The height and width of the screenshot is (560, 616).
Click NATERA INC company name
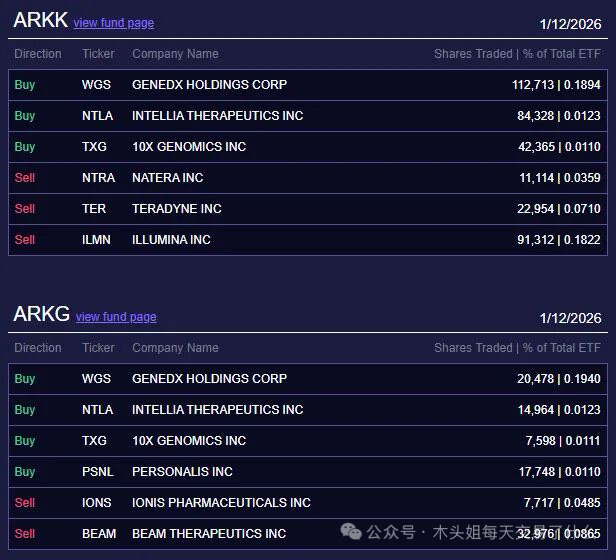(168, 178)
